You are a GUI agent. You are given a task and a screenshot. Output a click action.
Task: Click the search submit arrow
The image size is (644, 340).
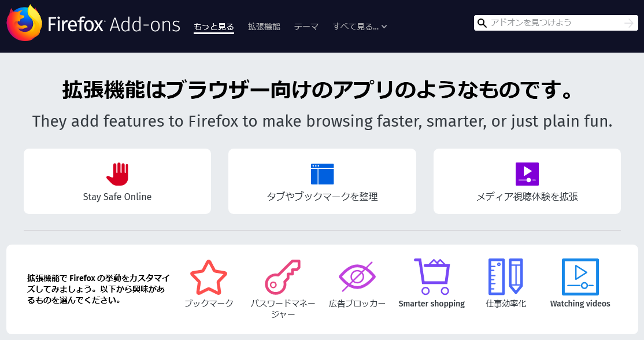629,23
